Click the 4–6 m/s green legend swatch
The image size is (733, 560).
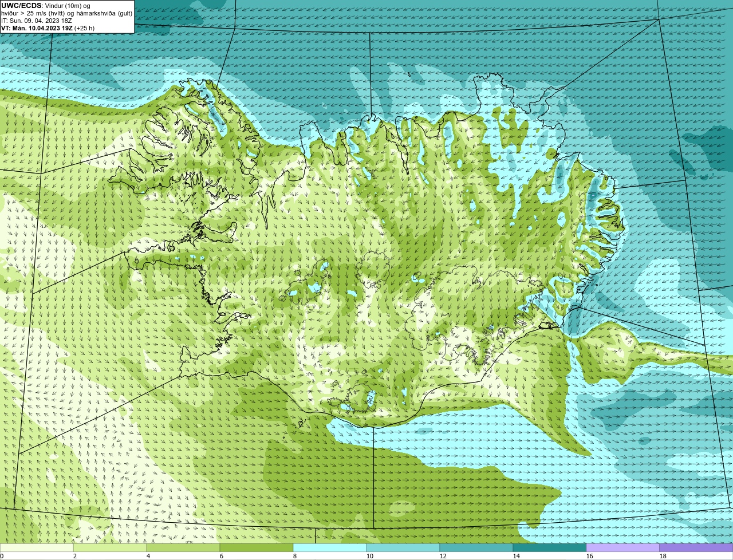(183, 547)
